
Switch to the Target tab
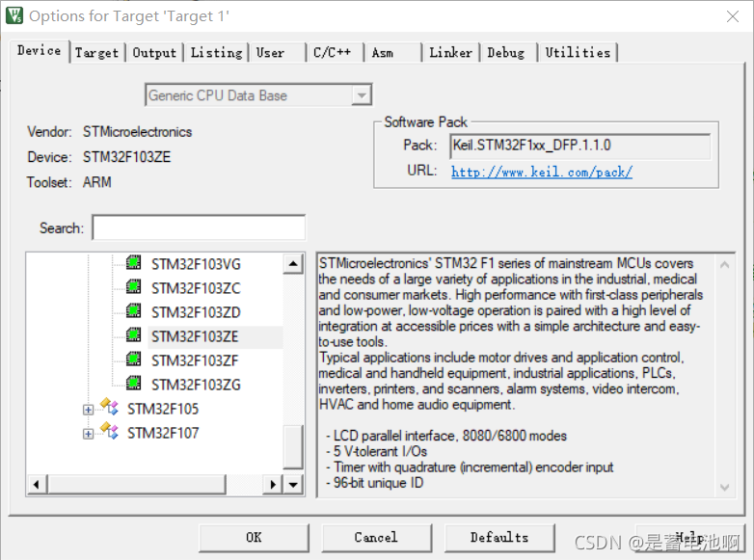click(x=96, y=52)
